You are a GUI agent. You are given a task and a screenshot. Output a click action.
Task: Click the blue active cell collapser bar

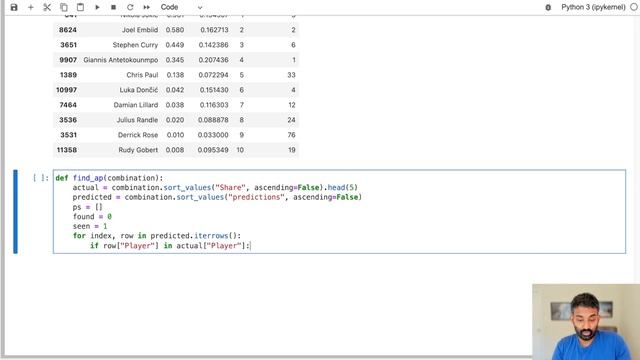[x=16, y=211]
